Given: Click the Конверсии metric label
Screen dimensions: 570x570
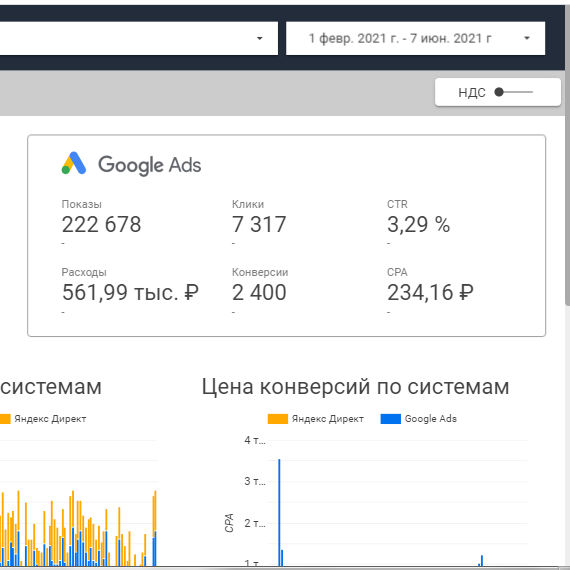Looking at the screenshot, I should (x=260, y=272).
